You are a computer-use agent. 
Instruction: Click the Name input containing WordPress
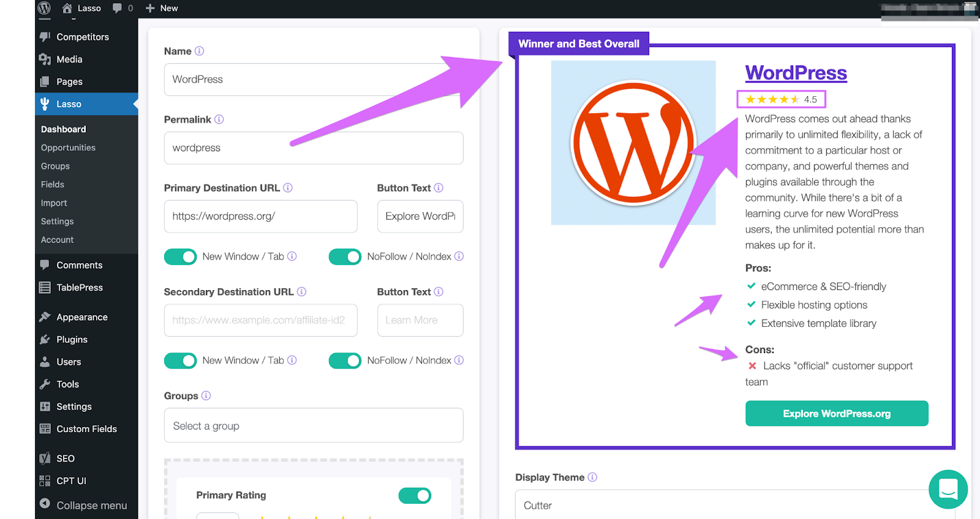(314, 80)
